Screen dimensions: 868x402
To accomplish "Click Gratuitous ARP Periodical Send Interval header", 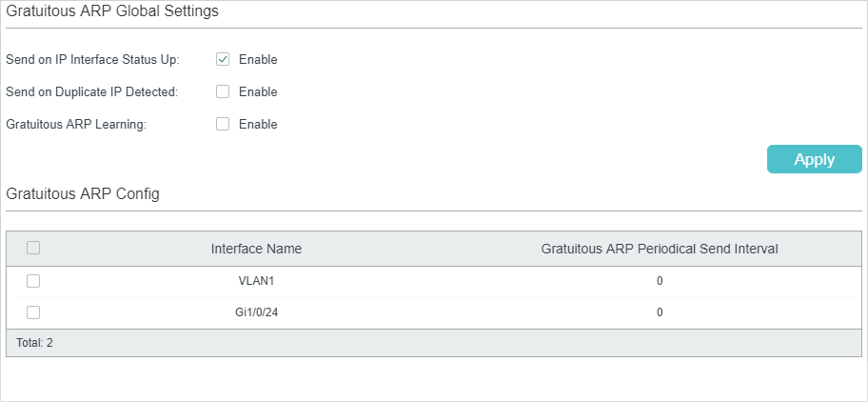I will click(x=660, y=250).
